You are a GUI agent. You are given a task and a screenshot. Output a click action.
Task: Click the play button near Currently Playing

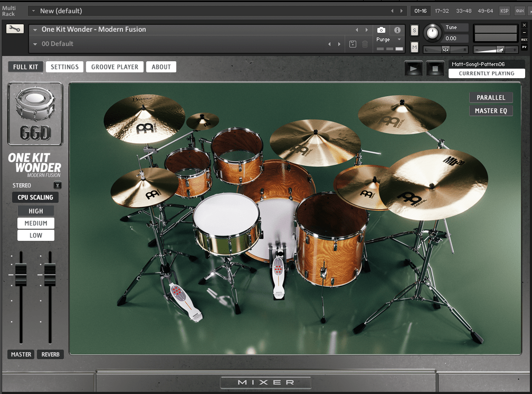413,68
